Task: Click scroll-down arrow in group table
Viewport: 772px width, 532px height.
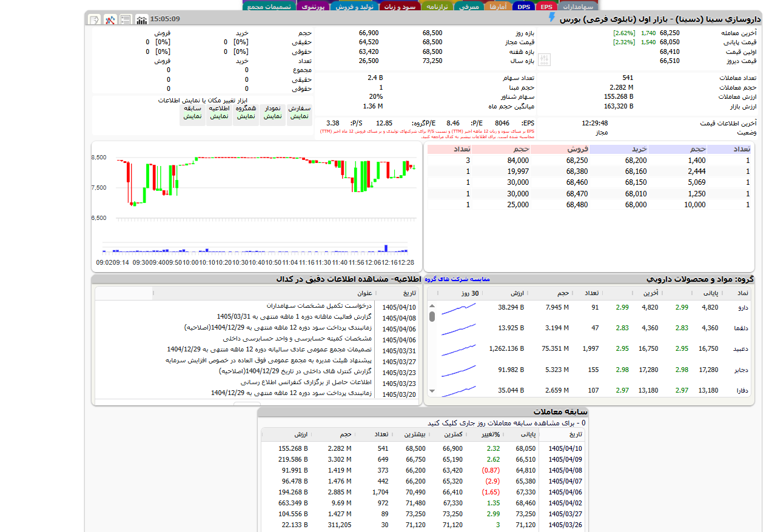Action: point(432,391)
